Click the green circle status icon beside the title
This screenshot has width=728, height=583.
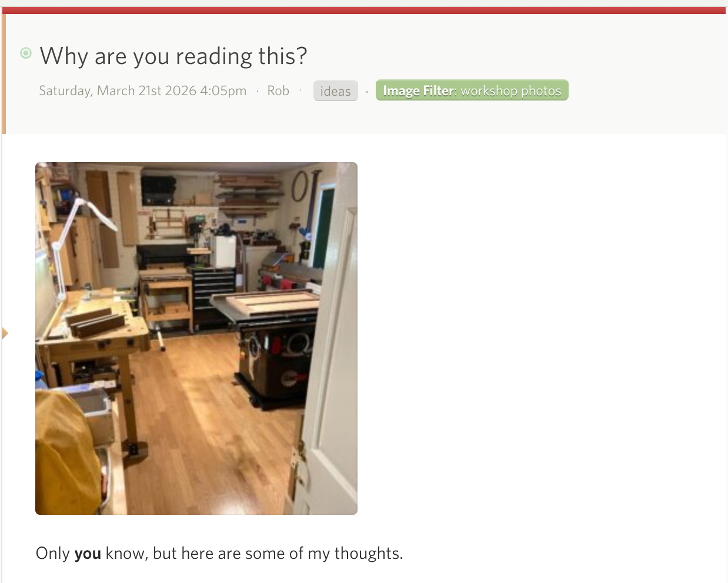(26, 53)
